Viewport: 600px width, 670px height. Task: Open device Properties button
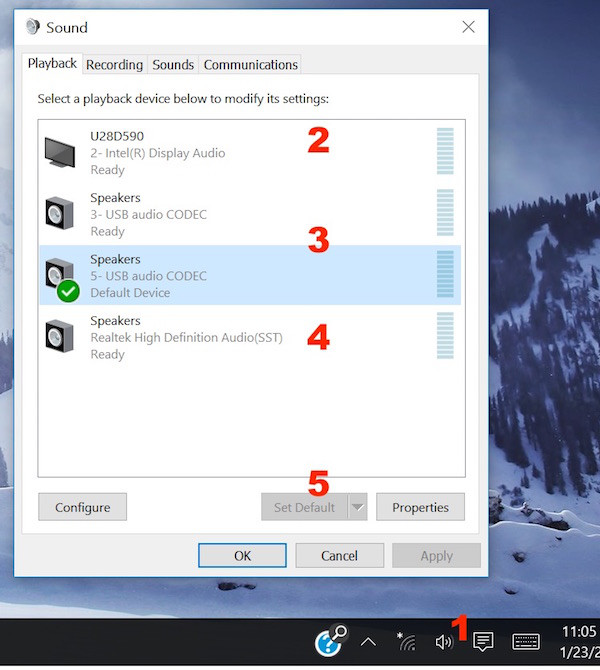pos(420,507)
